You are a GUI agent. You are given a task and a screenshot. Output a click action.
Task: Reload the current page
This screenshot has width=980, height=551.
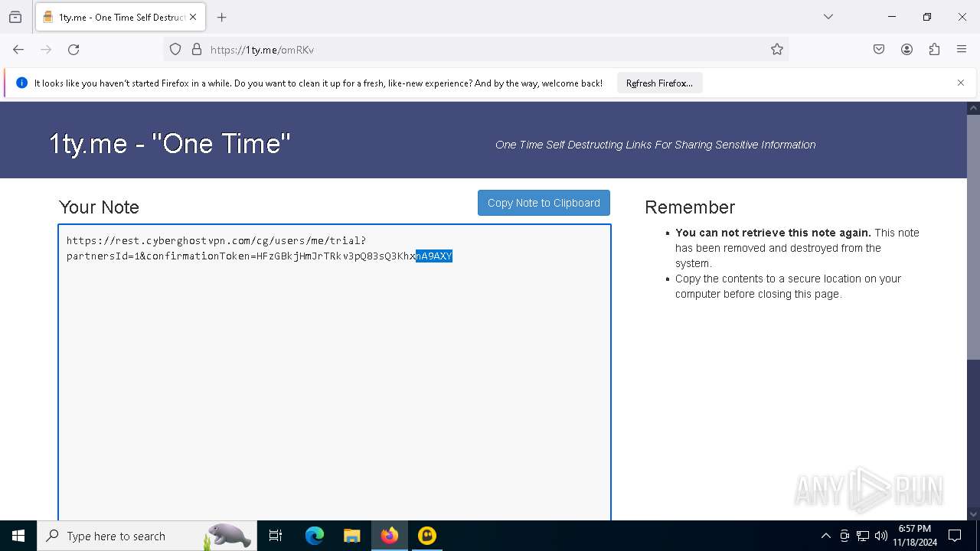pos(73,50)
